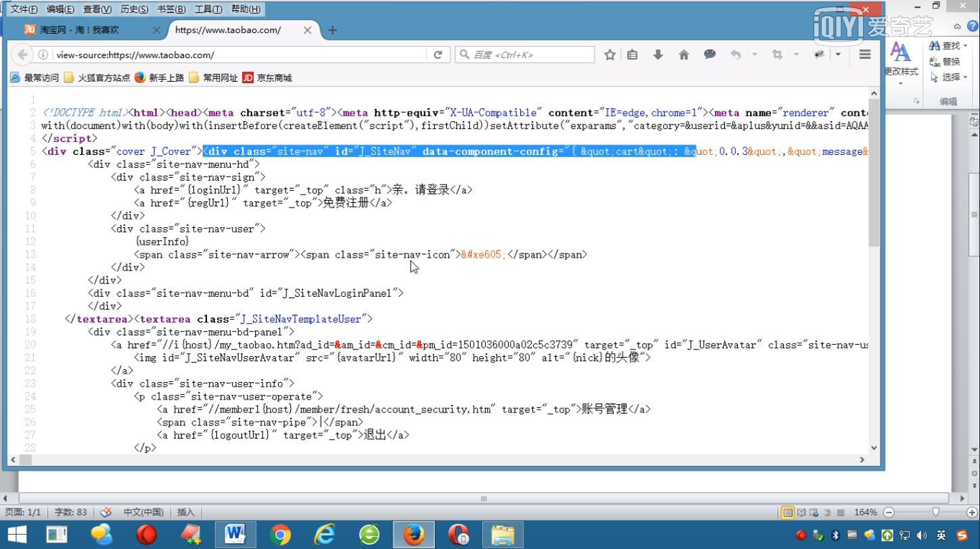Switch Word to print layout view
Viewport: 980px width, 549px height.
(788, 512)
